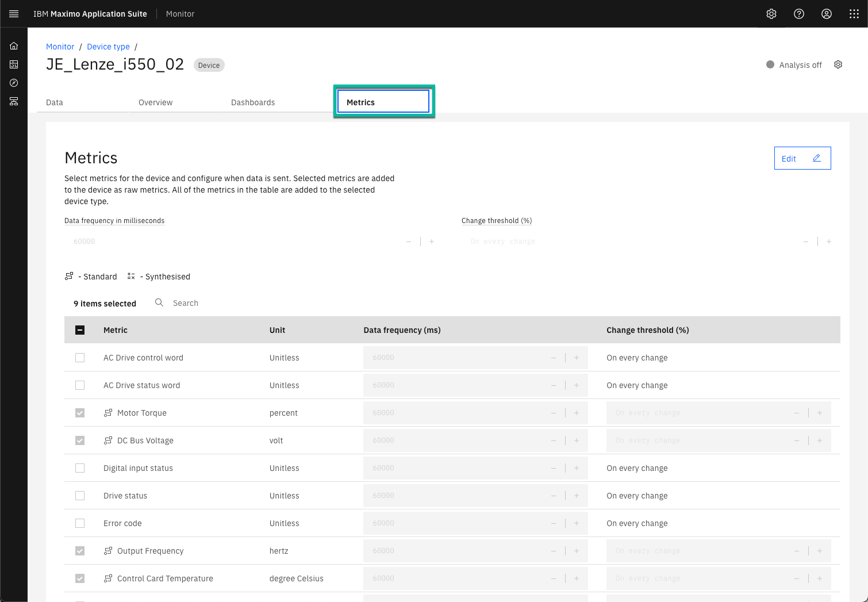Open analysis settings gear next to Analysis off
Image resolution: width=868 pixels, height=602 pixels.
tap(838, 64)
